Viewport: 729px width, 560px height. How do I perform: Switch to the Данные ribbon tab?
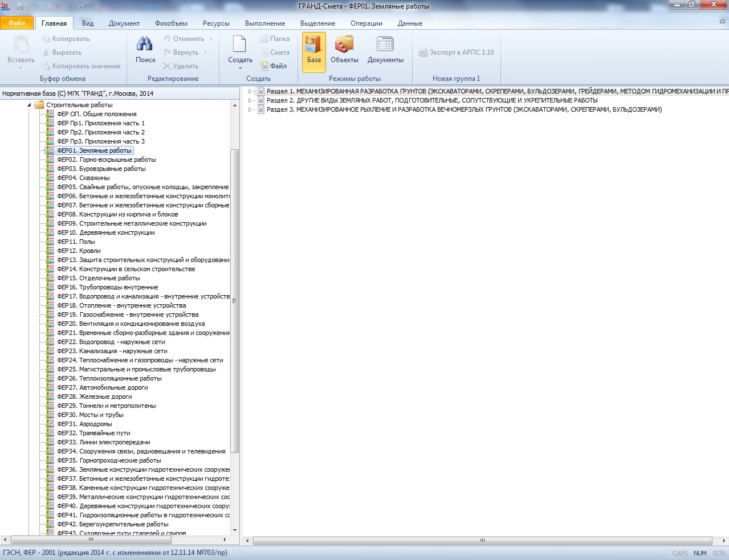point(410,23)
